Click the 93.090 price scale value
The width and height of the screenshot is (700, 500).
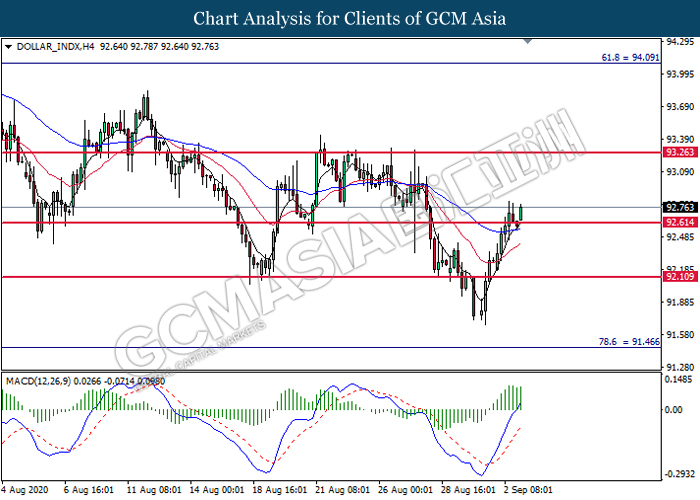(x=680, y=172)
